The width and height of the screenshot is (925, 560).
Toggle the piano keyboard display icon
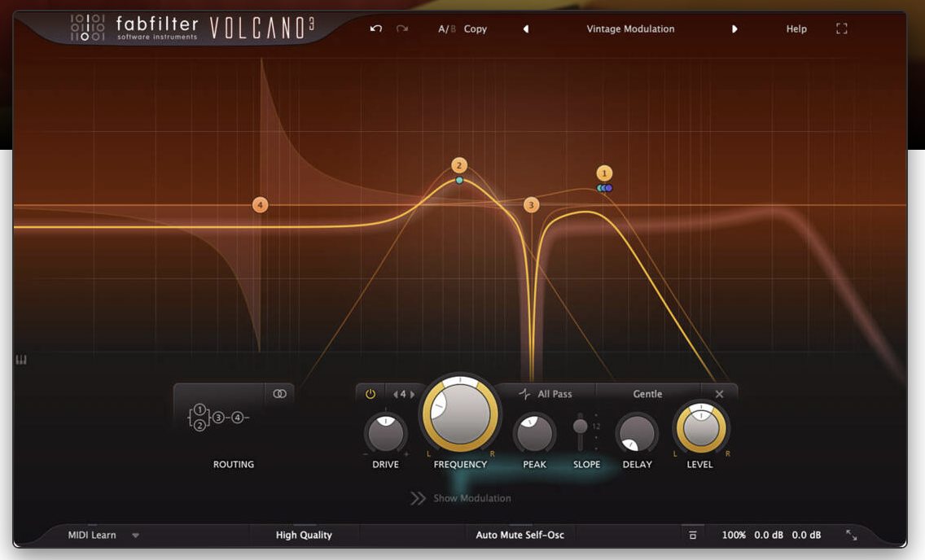[x=21, y=360]
